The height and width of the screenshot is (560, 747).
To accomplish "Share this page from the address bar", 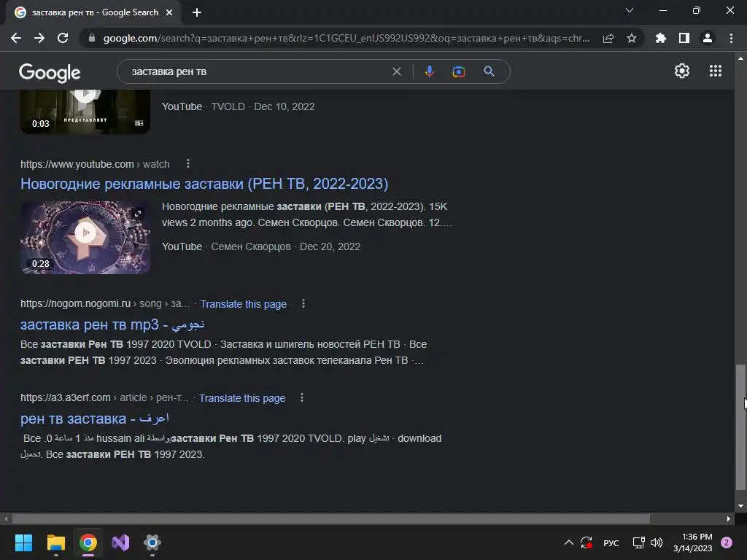I will pos(608,38).
